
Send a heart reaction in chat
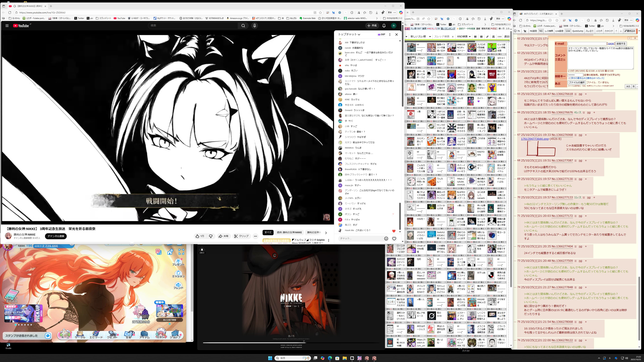[x=394, y=239]
